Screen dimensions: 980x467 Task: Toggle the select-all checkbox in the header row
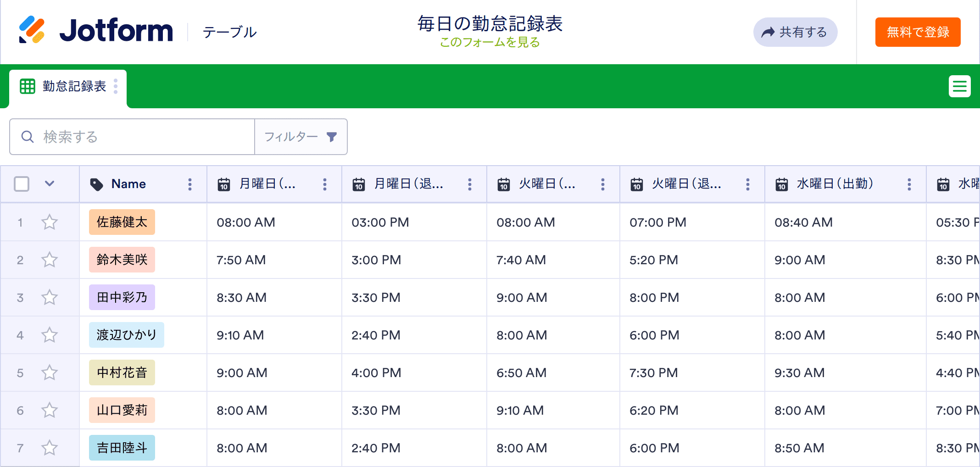click(x=21, y=183)
